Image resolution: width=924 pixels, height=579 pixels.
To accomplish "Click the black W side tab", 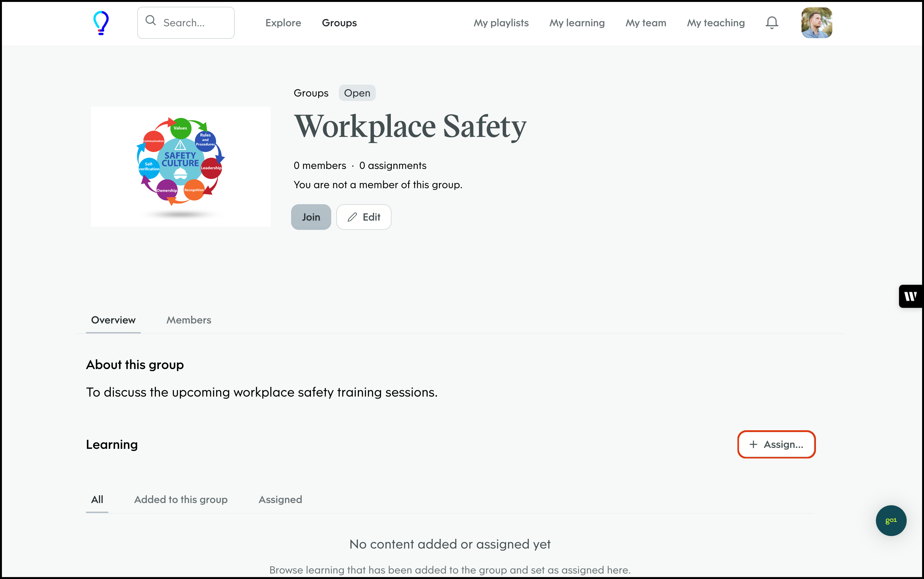I will coord(911,296).
